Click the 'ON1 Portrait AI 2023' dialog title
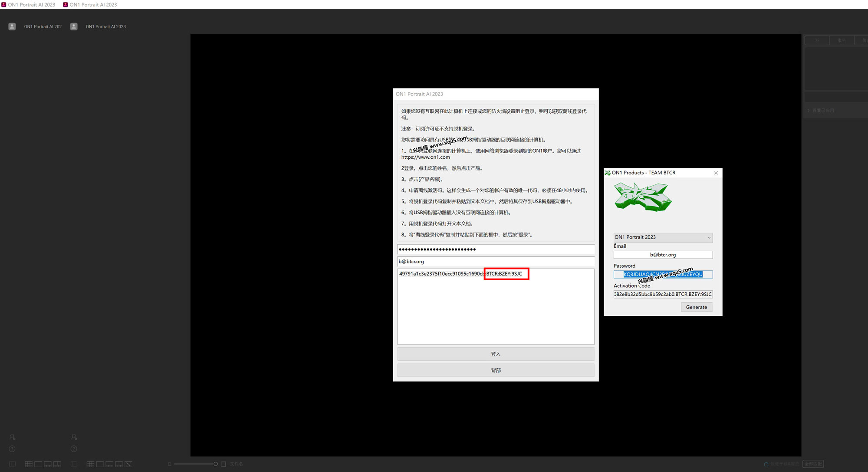Image resolution: width=868 pixels, height=472 pixels. [x=419, y=94]
